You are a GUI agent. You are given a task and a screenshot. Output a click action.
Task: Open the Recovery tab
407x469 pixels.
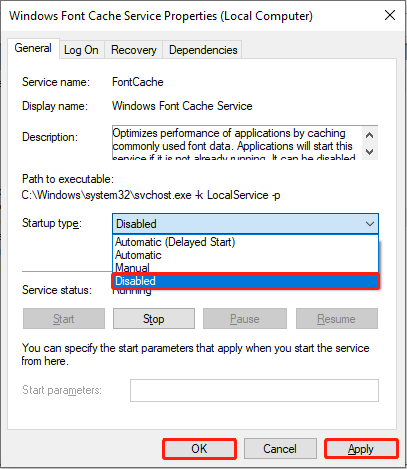[133, 50]
